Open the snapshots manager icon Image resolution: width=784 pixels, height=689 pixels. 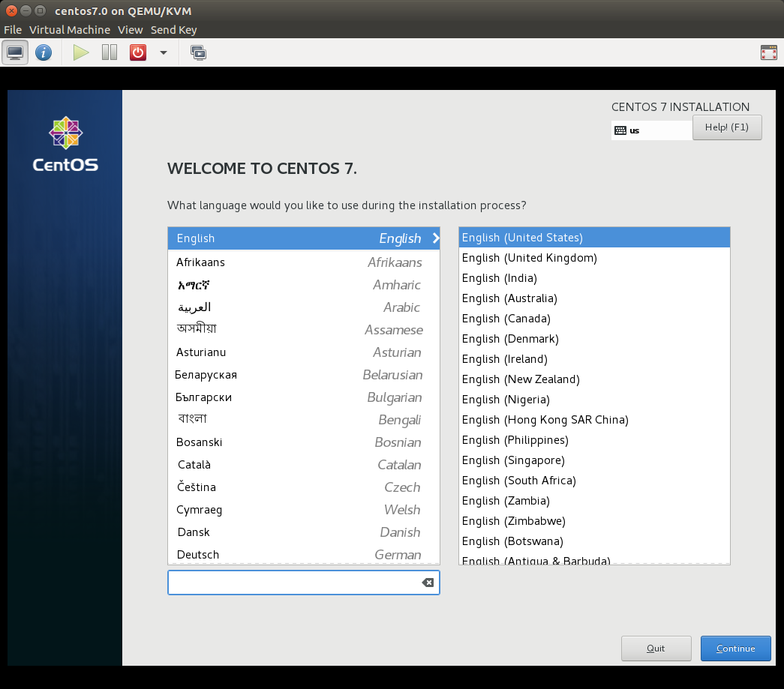coord(198,52)
